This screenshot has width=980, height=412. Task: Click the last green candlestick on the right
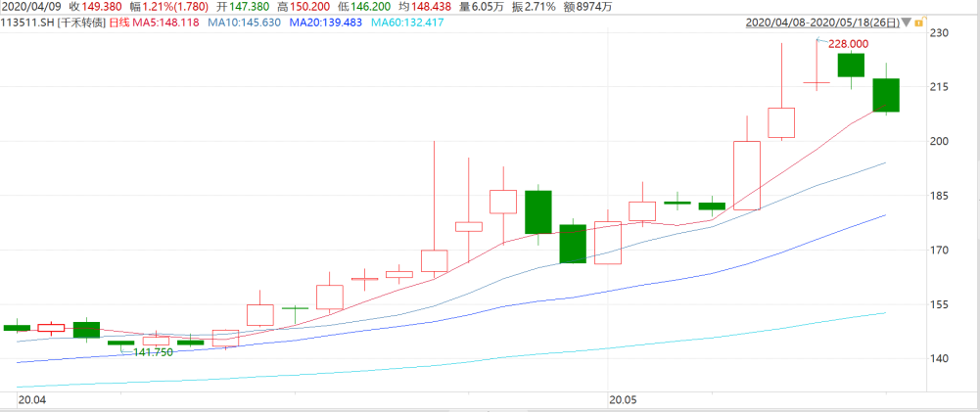(886, 95)
